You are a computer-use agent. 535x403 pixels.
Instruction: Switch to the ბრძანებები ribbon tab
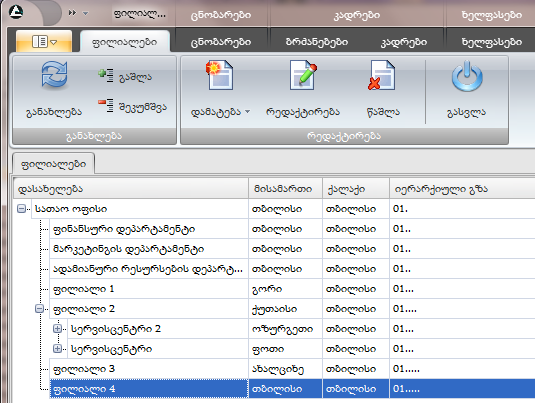point(317,42)
